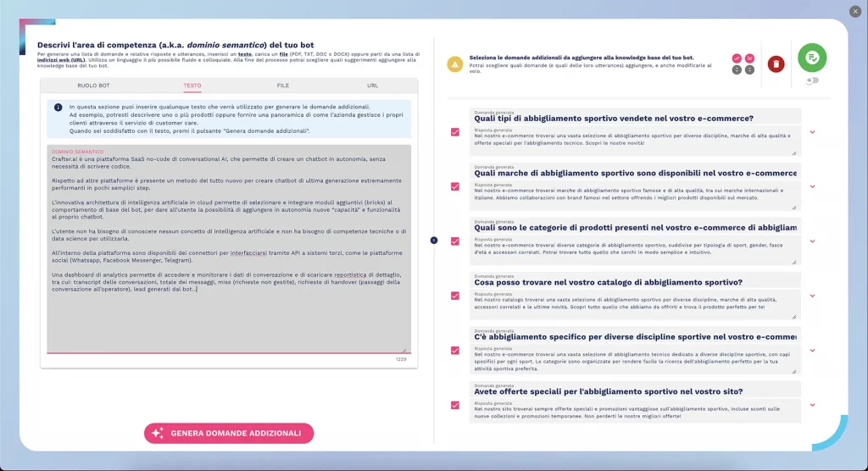
Task: Uncheck 'C'è abbigliamento specifico' question
Action: [455, 351]
